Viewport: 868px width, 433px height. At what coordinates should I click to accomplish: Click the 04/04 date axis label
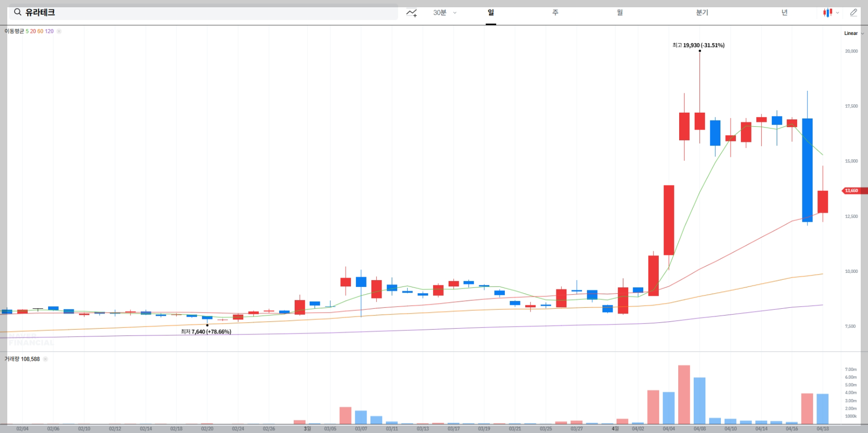pyautogui.click(x=668, y=429)
